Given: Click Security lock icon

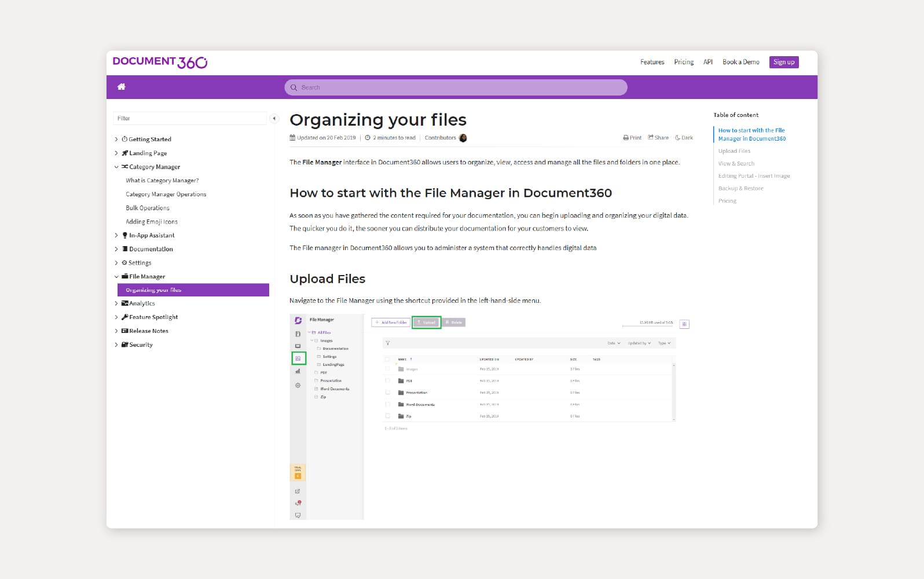Looking at the screenshot, I should click(x=124, y=345).
